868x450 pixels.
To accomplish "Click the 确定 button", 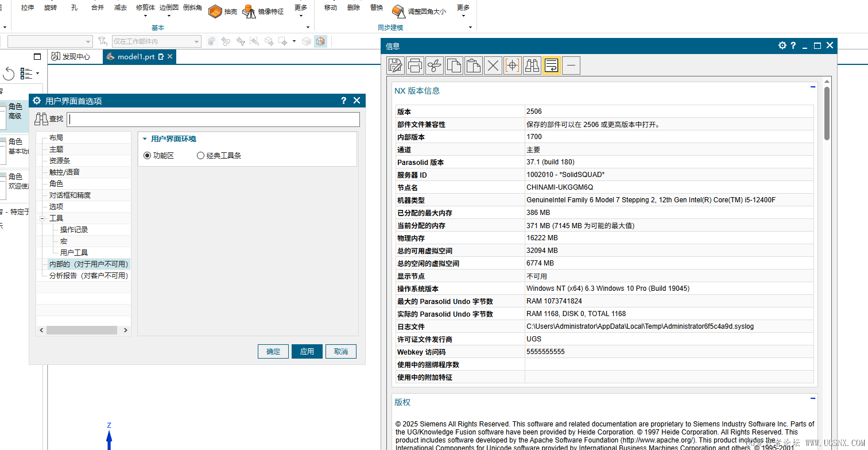I will click(x=273, y=351).
